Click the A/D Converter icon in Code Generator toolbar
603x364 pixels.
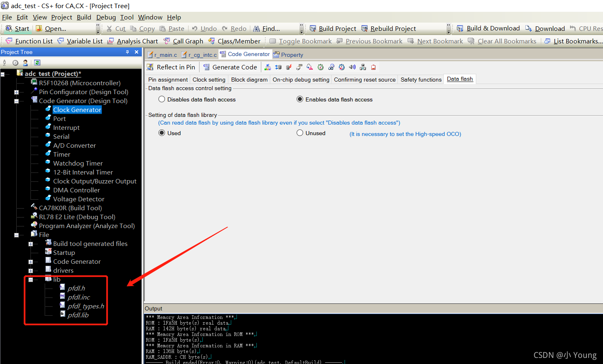(310, 67)
